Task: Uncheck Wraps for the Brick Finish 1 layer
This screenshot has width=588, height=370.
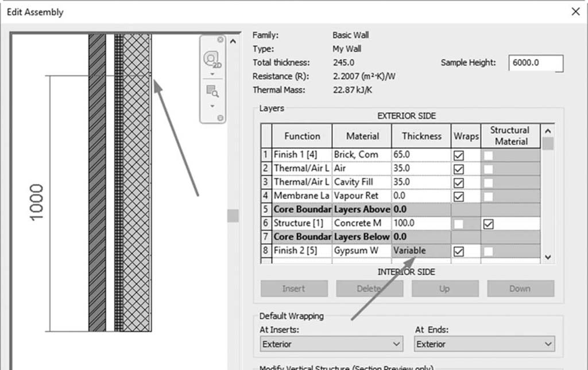Action: 459,155
